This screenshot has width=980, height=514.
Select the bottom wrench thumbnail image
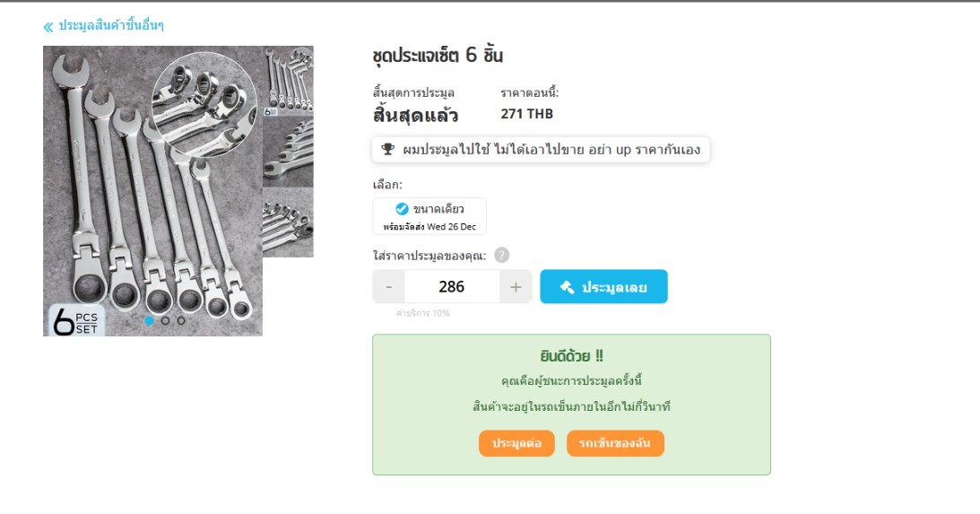288,222
